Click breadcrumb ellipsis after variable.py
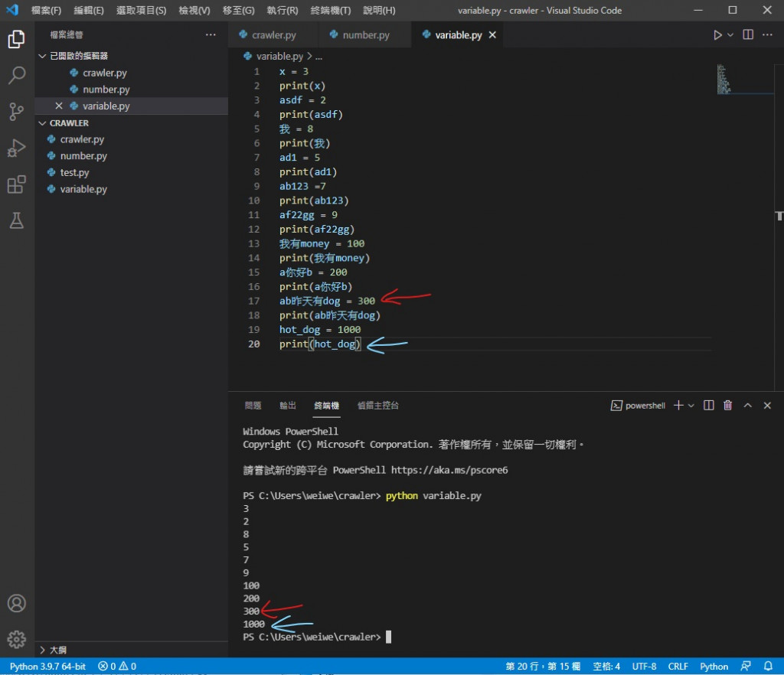The width and height of the screenshot is (784, 675). click(x=318, y=57)
